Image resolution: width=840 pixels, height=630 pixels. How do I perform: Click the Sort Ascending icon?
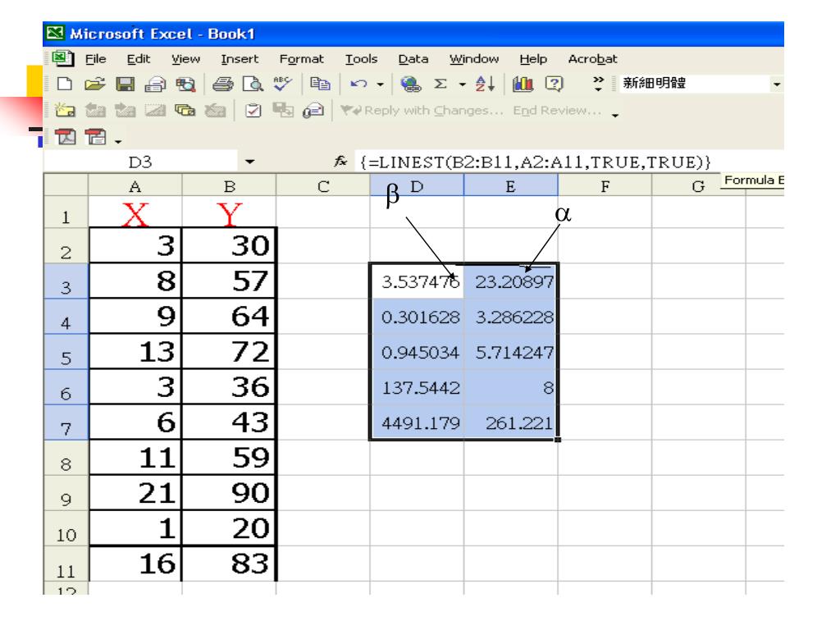485,84
